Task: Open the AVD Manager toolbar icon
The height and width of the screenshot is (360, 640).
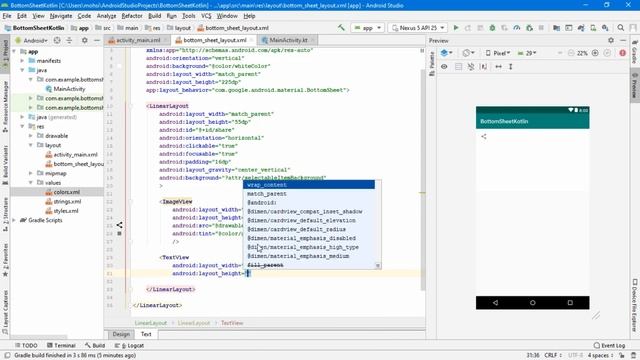Action: point(593,28)
